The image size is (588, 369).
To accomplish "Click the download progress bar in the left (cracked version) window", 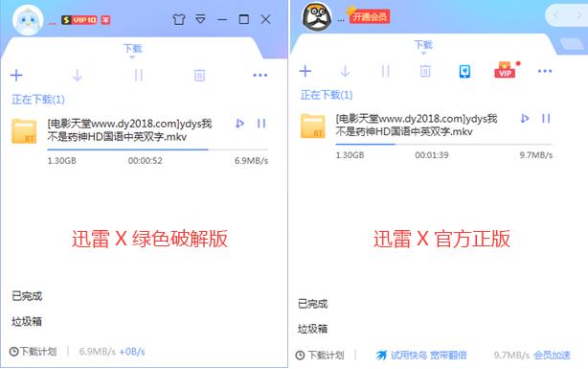I will coord(157,150).
